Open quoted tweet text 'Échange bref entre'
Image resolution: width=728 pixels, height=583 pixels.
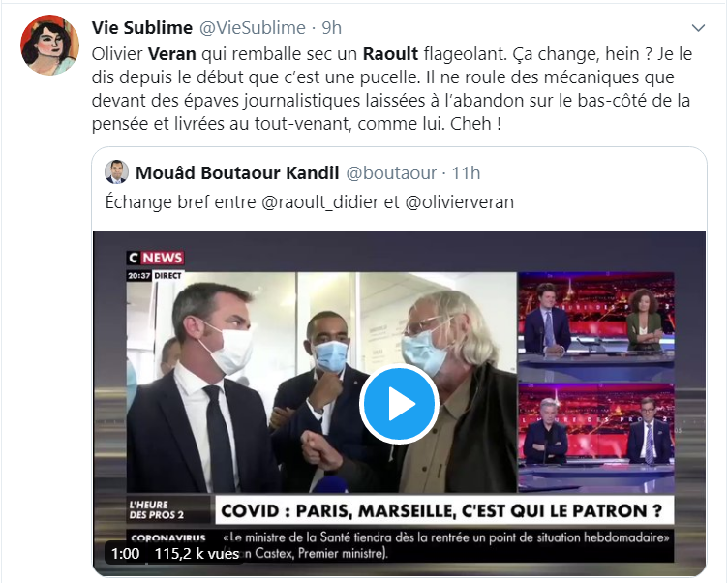[181, 202]
